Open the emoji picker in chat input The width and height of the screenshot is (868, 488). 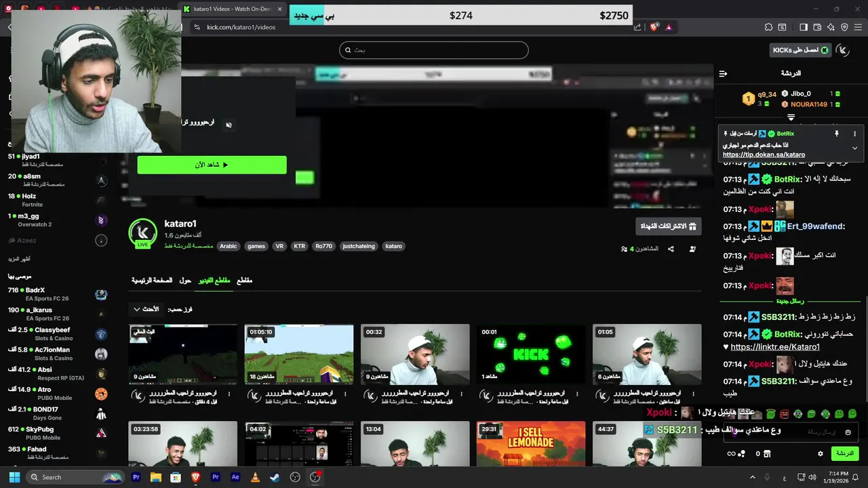(x=848, y=432)
